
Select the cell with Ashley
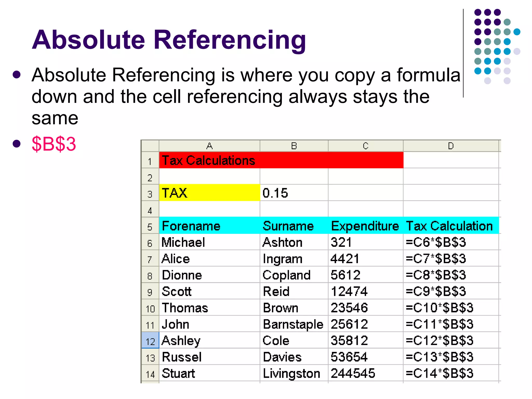coord(209,340)
